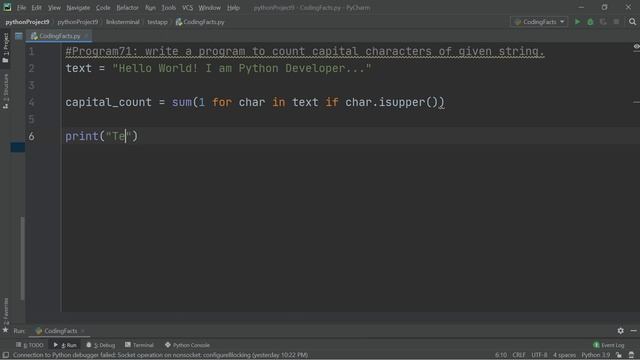Open Project tool window on left sidebar
The width and height of the screenshot is (640, 360).
[5, 48]
